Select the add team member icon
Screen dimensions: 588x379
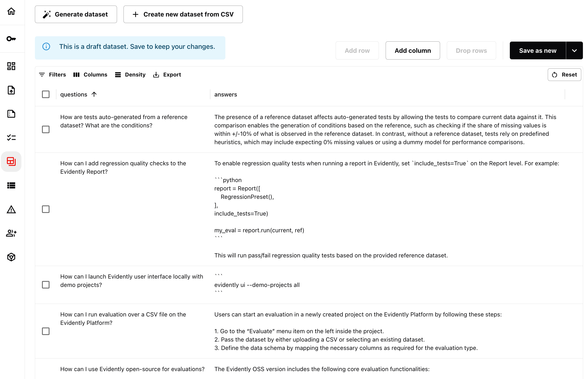pos(11,233)
